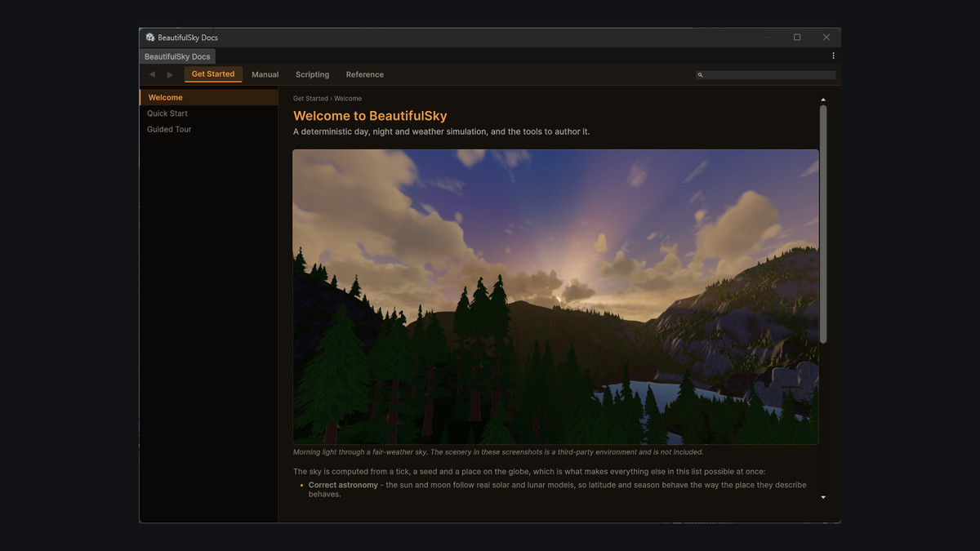Click the 'Morning light' image caption
Screen dimensions: 980x551
coord(498,452)
